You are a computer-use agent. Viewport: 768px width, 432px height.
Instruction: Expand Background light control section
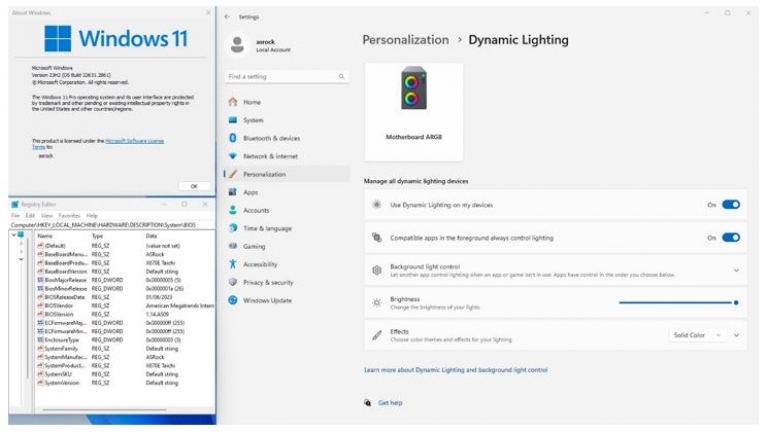736,270
